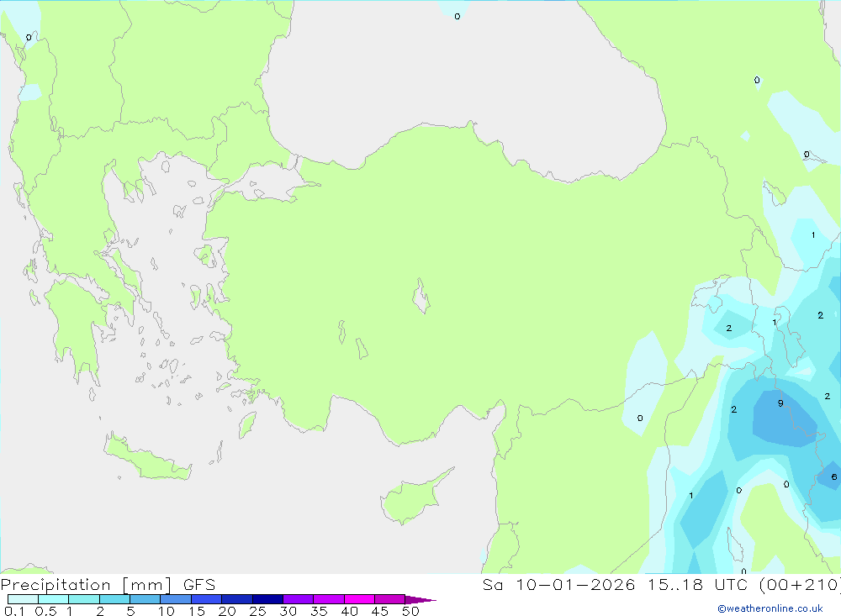The image size is (841, 616).
Task: Click the 0.1–0.5 mm lightest cyan legend swatch
Action: [23, 599]
